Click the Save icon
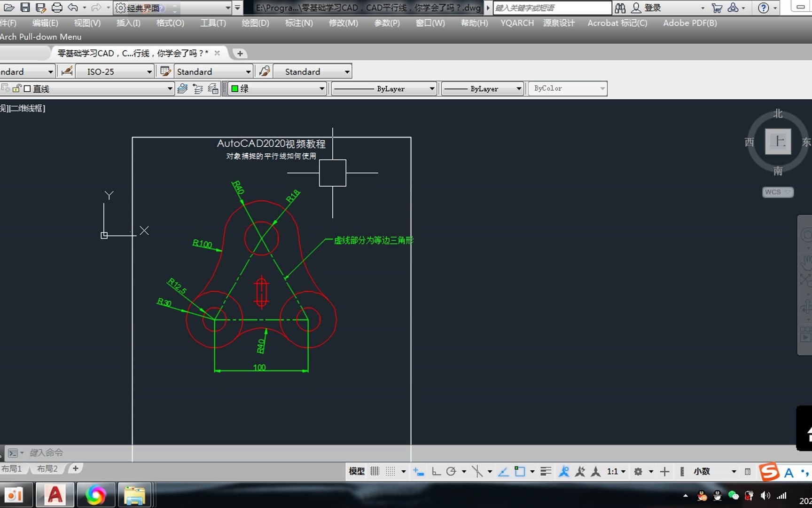Viewport: 812px width, 508px height. point(25,8)
